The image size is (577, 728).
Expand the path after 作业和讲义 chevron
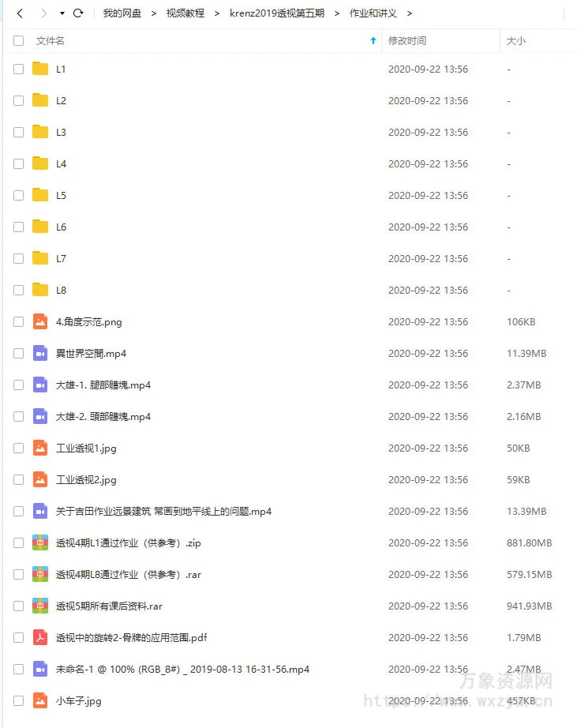[x=410, y=13]
